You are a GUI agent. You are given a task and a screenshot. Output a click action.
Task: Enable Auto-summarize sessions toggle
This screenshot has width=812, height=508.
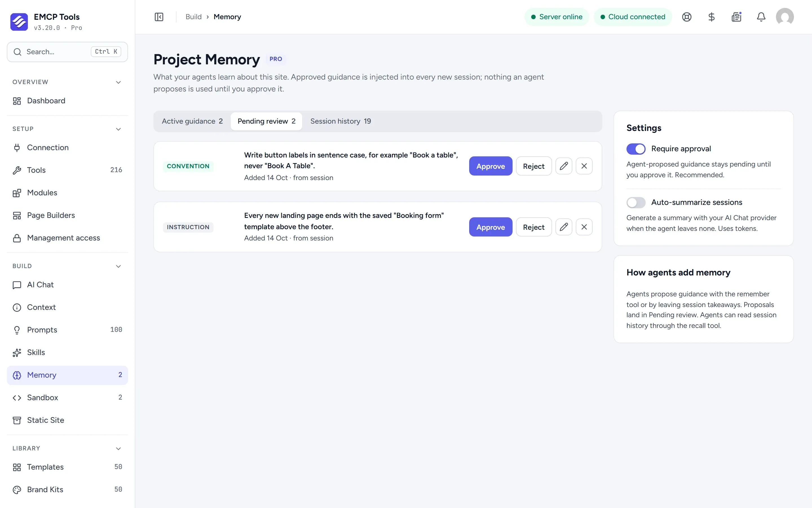[x=636, y=202]
